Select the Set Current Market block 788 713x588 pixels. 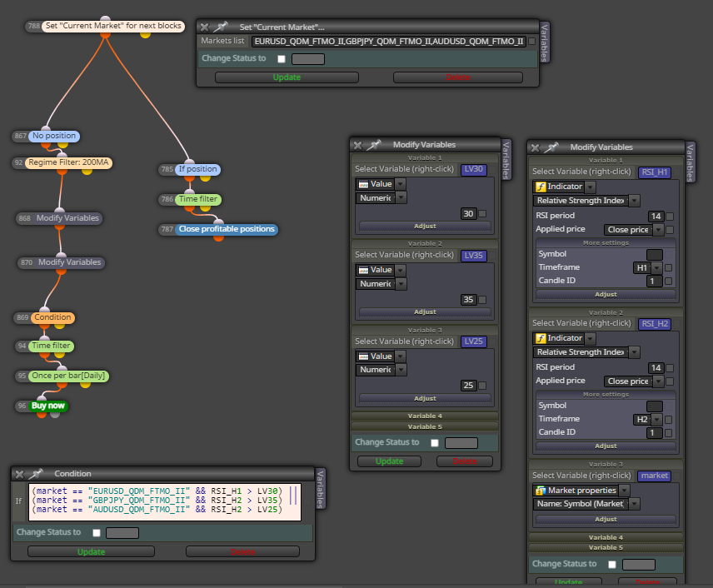[x=113, y=26]
